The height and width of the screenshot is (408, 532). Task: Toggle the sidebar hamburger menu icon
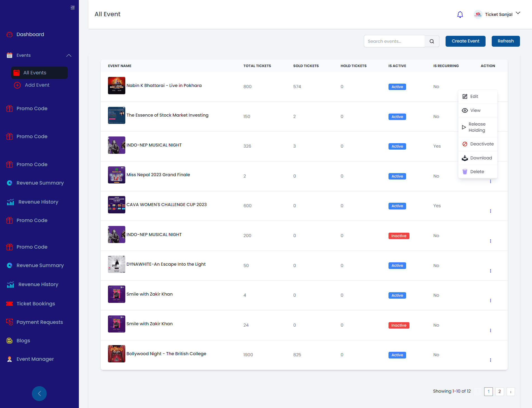[x=73, y=8]
